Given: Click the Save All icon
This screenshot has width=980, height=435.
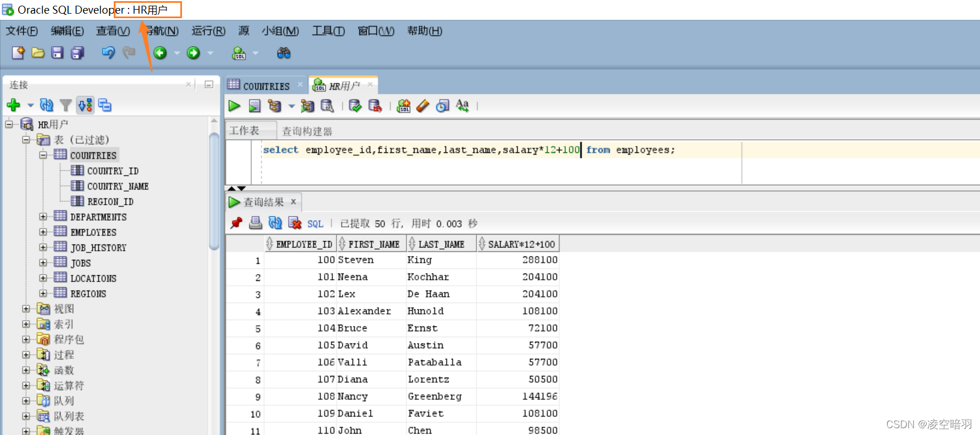Looking at the screenshot, I should (x=77, y=53).
